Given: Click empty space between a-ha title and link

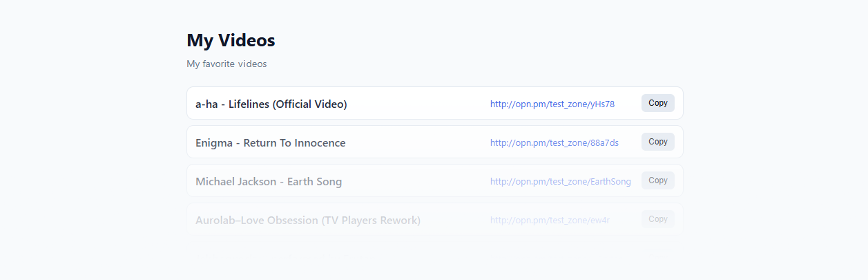Looking at the screenshot, I should pyautogui.click(x=418, y=104).
